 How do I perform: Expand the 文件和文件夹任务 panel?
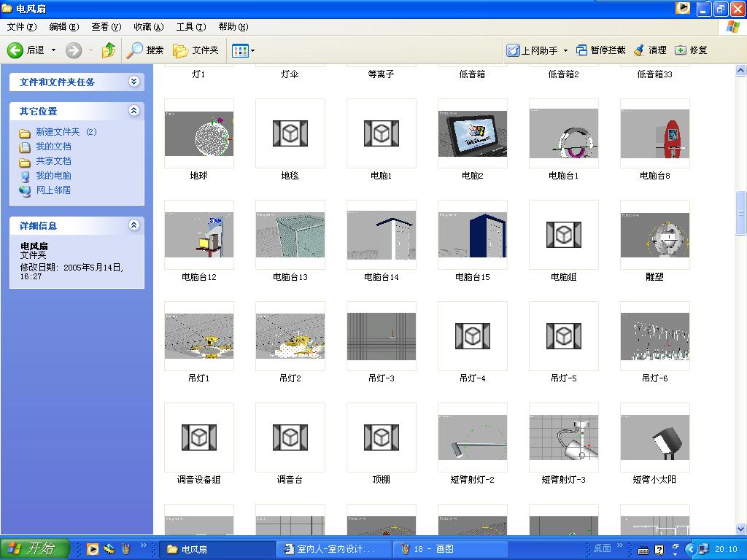click(x=134, y=82)
